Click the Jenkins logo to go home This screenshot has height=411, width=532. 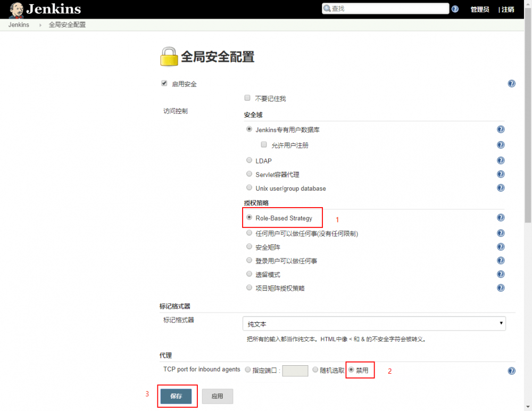point(45,9)
